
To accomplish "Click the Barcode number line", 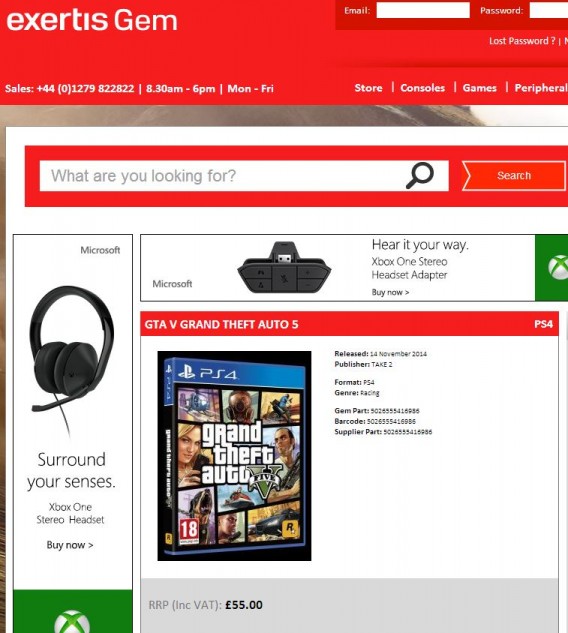I will click(375, 421).
